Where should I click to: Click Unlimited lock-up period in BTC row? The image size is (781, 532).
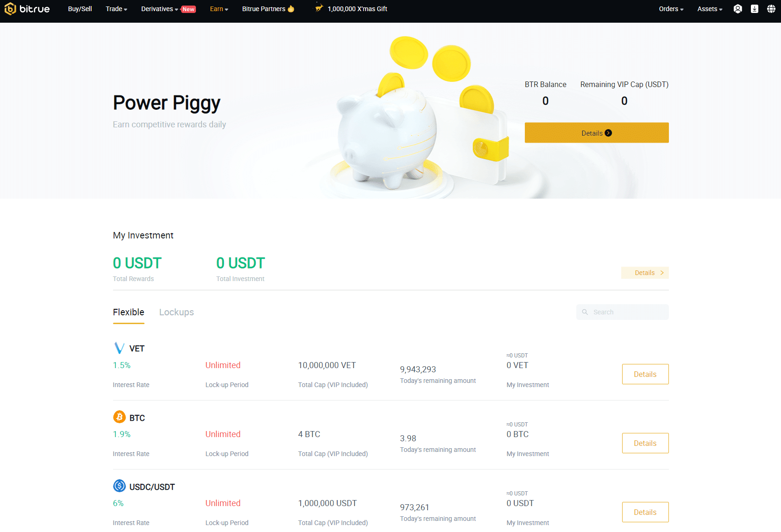click(x=223, y=434)
